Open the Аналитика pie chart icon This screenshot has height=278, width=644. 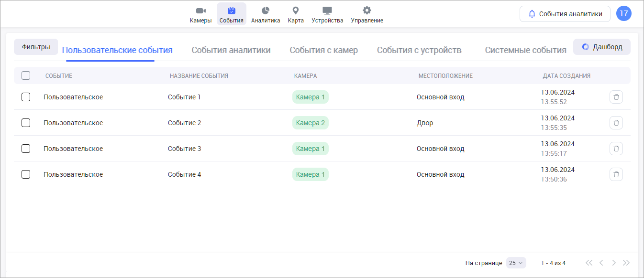click(x=266, y=11)
